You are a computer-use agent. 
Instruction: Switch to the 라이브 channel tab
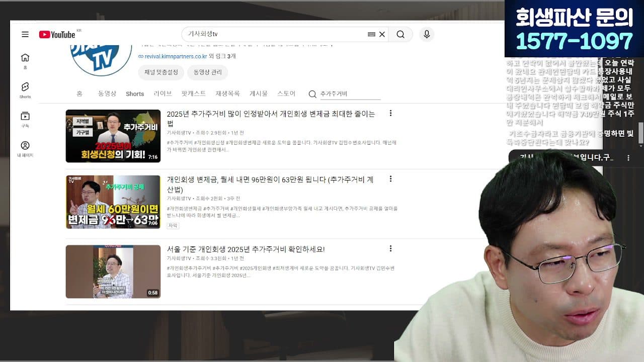(x=163, y=94)
